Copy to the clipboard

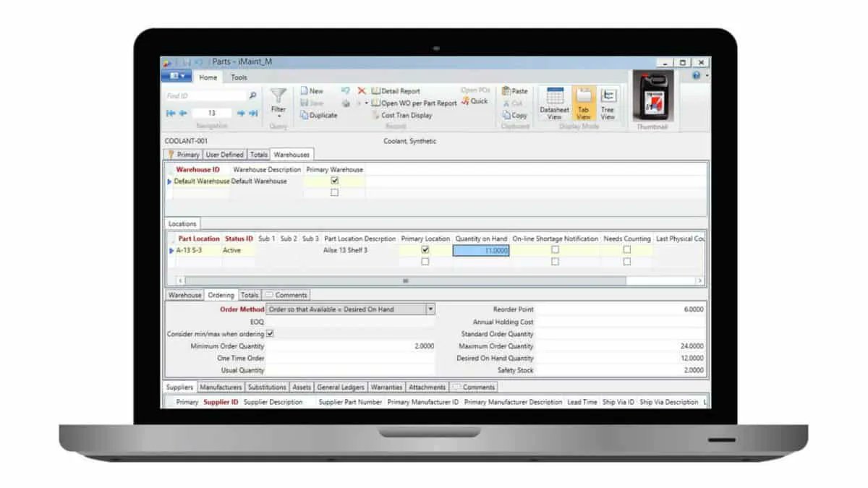pyautogui.click(x=514, y=115)
